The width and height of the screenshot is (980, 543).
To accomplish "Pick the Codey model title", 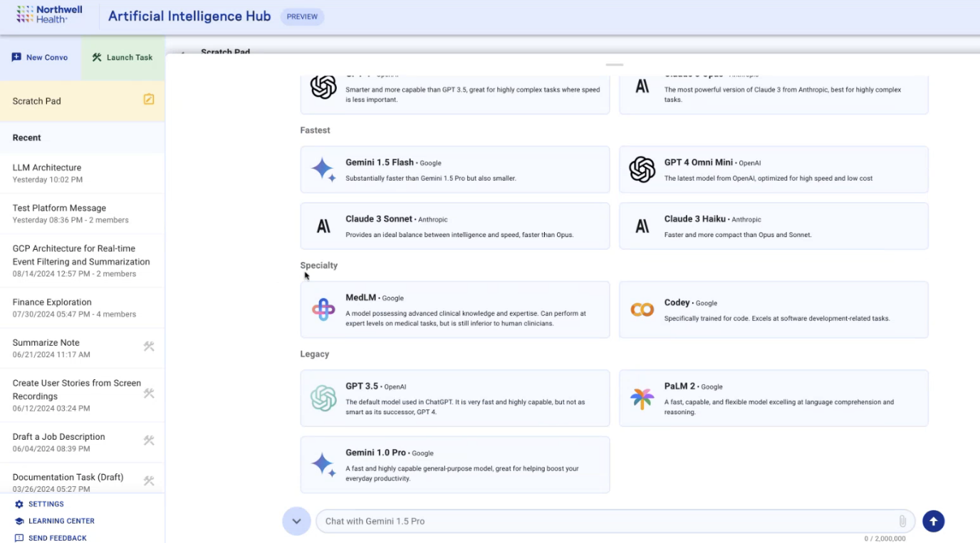I will [677, 302].
